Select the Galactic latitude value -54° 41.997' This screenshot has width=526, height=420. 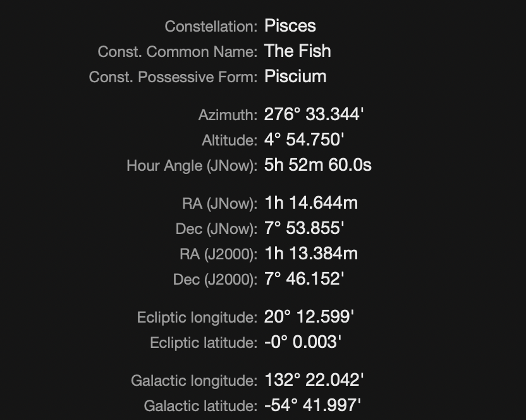313,405
